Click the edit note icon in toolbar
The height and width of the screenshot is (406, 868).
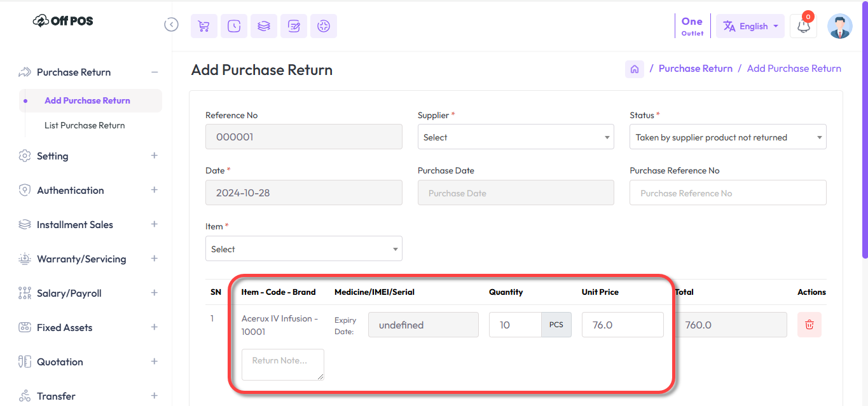pos(294,26)
